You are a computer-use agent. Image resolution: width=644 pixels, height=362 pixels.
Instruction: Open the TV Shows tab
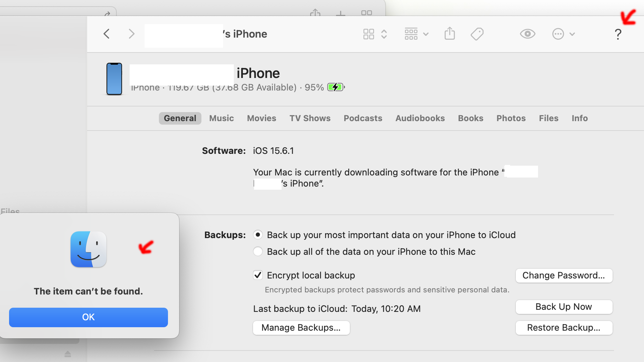310,118
